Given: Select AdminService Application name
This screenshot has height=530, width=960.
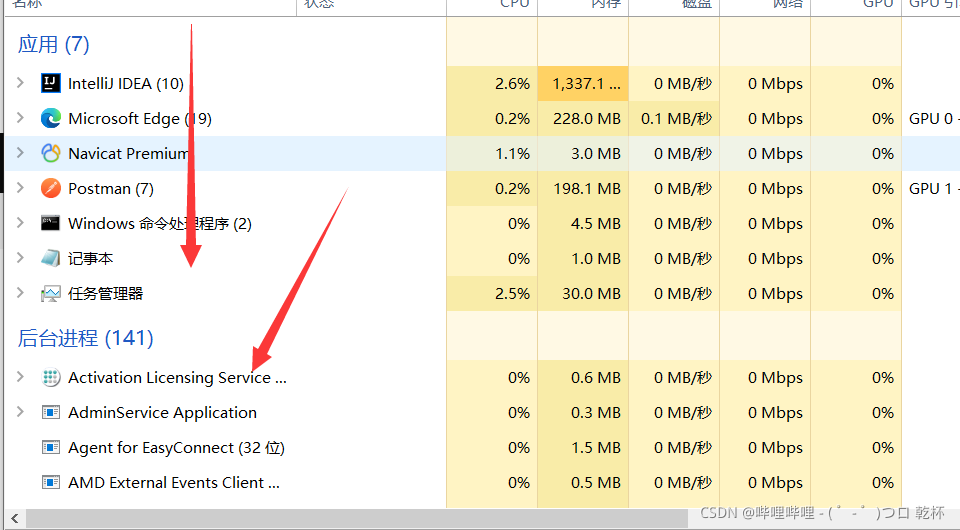Looking at the screenshot, I should click(162, 412).
